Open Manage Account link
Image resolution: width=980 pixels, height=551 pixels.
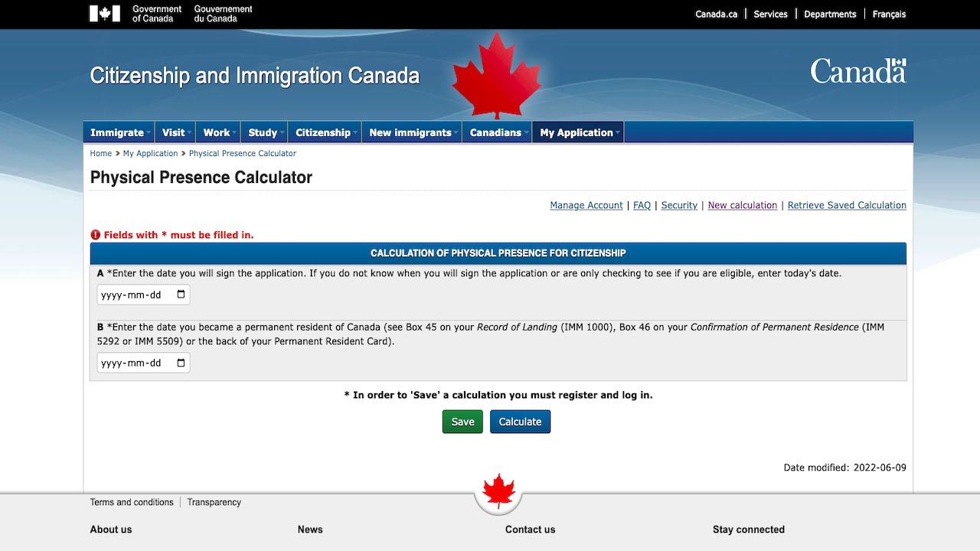[x=586, y=205]
